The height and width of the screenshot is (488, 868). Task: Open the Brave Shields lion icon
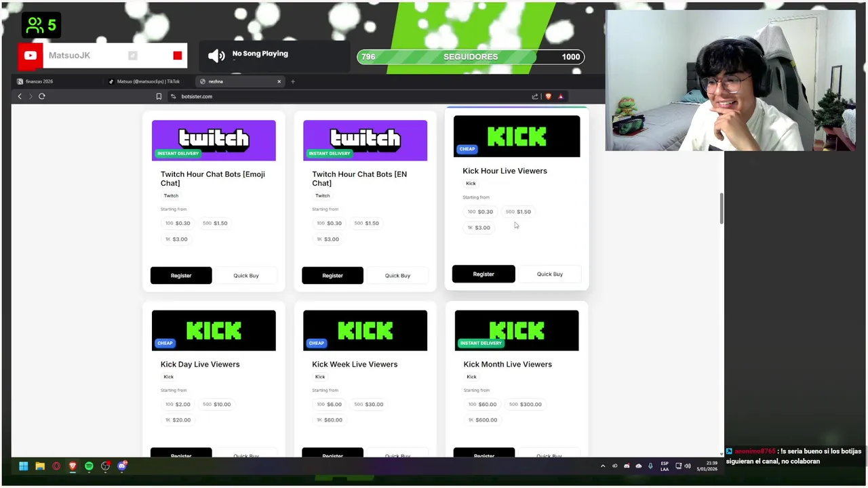tap(548, 96)
